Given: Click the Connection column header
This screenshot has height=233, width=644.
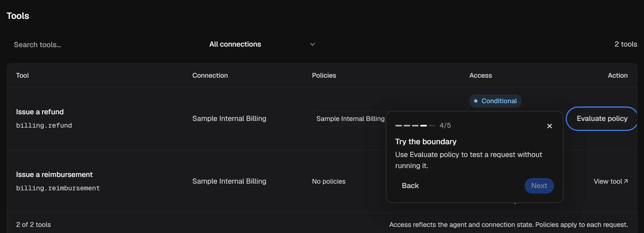Looking at the screenshot, I should click(x=210, y=75).
